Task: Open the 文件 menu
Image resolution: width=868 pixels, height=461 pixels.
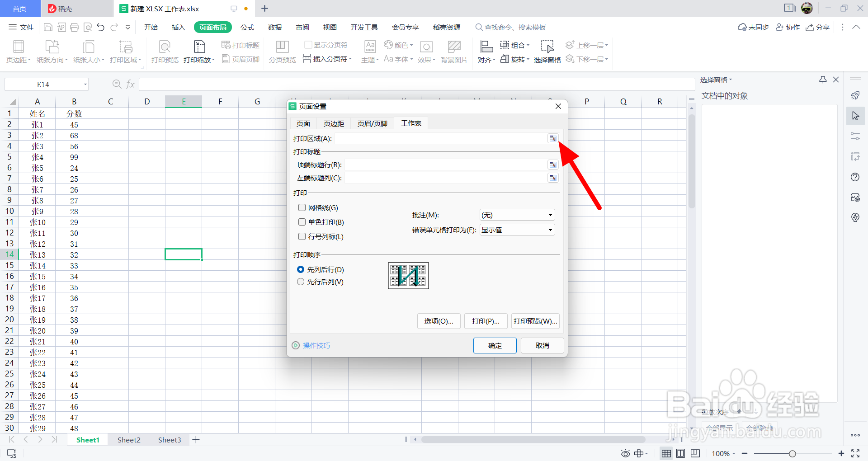Action: point(21,28)
